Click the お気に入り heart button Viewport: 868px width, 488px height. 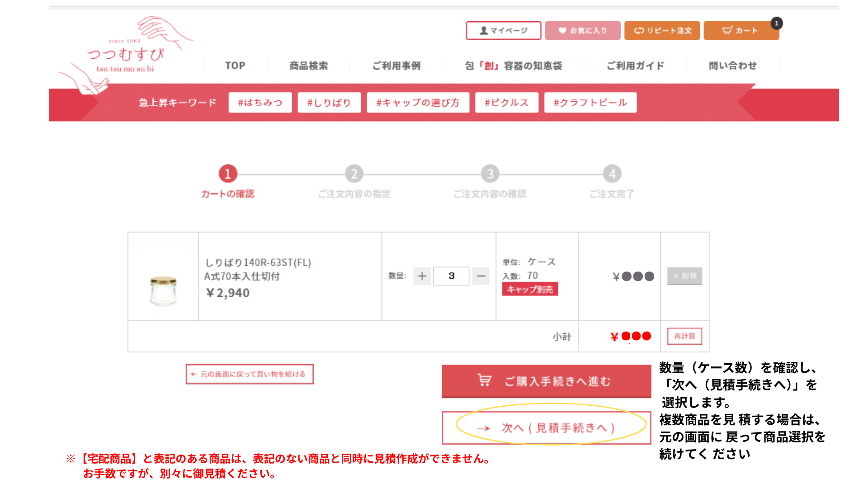pyautogui.click(x=582, y=31)
